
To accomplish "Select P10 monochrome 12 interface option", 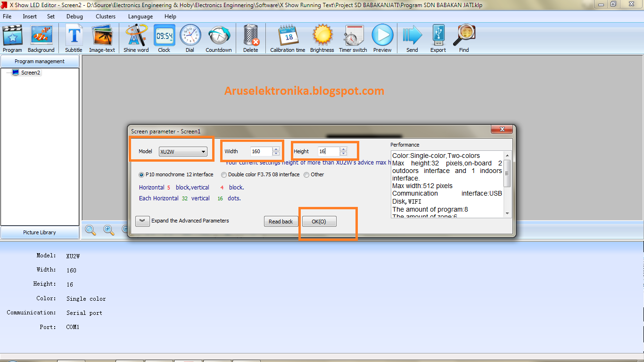I will (x=141, y=174).
